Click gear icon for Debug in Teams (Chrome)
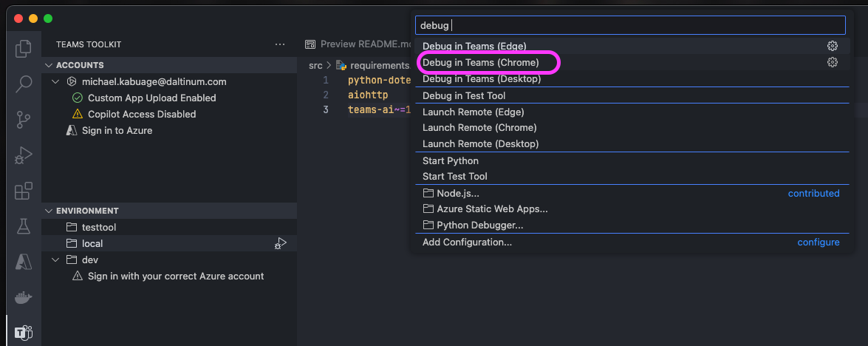This screenshot has height=346, width=868. (832, 63)
